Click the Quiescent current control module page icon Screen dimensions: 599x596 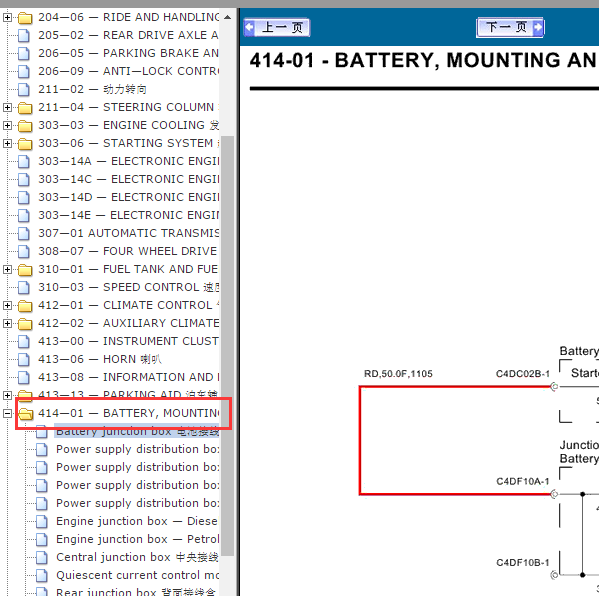pos(42,575)
